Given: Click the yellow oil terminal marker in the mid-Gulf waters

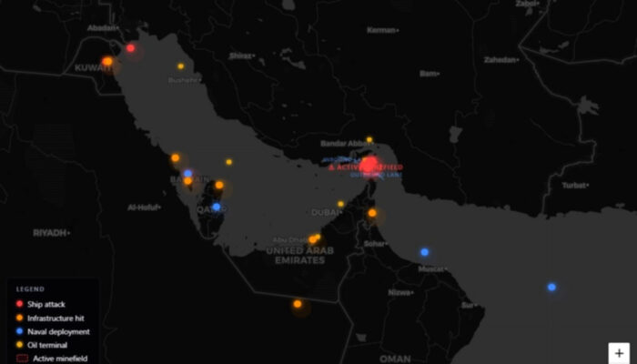Looking at the screenshot, I should click(229, 162).
